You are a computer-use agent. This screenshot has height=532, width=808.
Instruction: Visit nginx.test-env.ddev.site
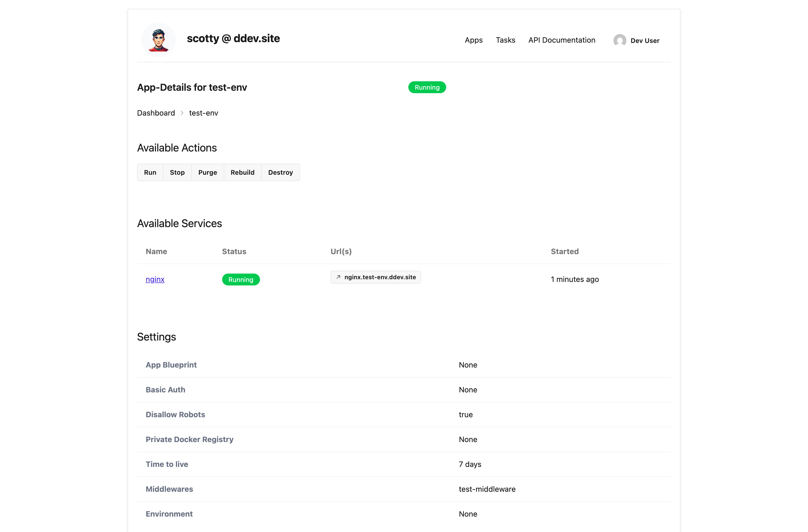pos(380,277)
